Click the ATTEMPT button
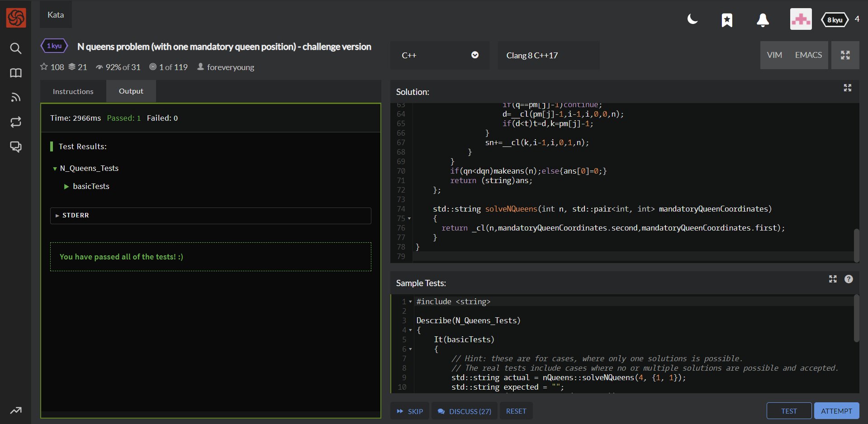868x424 pixels. pyautogui.click(x=836, y=411)
